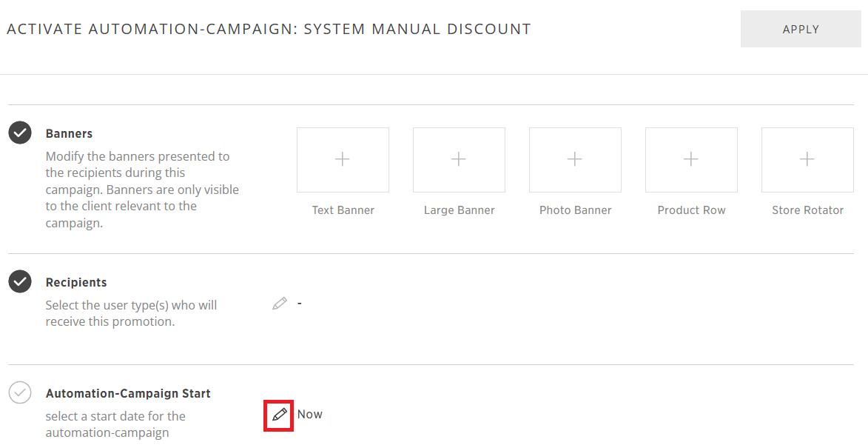Click the APPLY button
Image resolution: width=868 pixels, height=445 pixels.
coord(801,30)
